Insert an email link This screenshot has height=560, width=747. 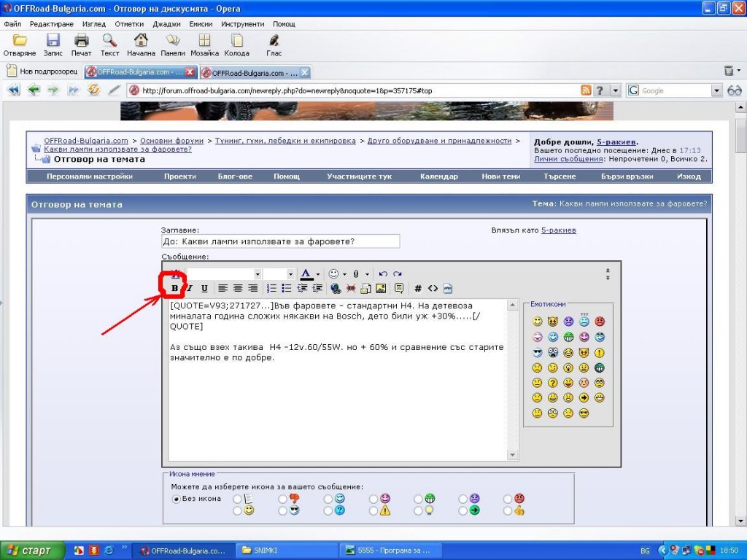(x=366, y=288)
